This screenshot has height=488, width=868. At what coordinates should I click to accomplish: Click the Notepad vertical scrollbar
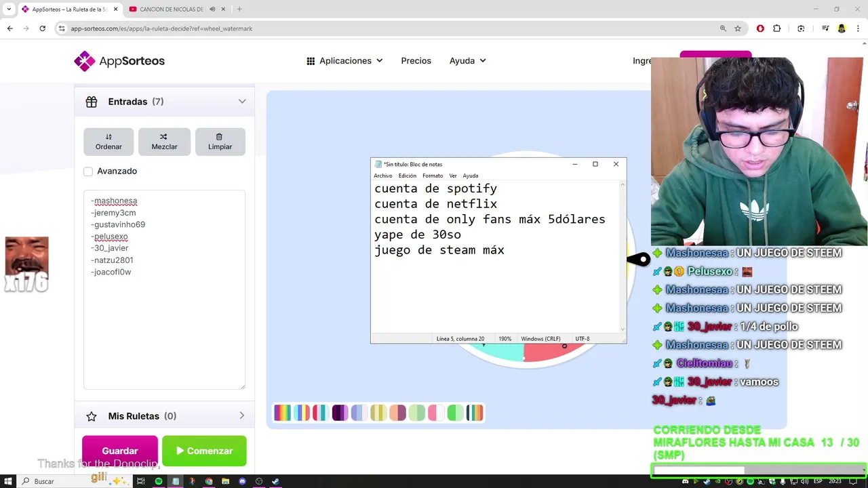tap(623, 257)
